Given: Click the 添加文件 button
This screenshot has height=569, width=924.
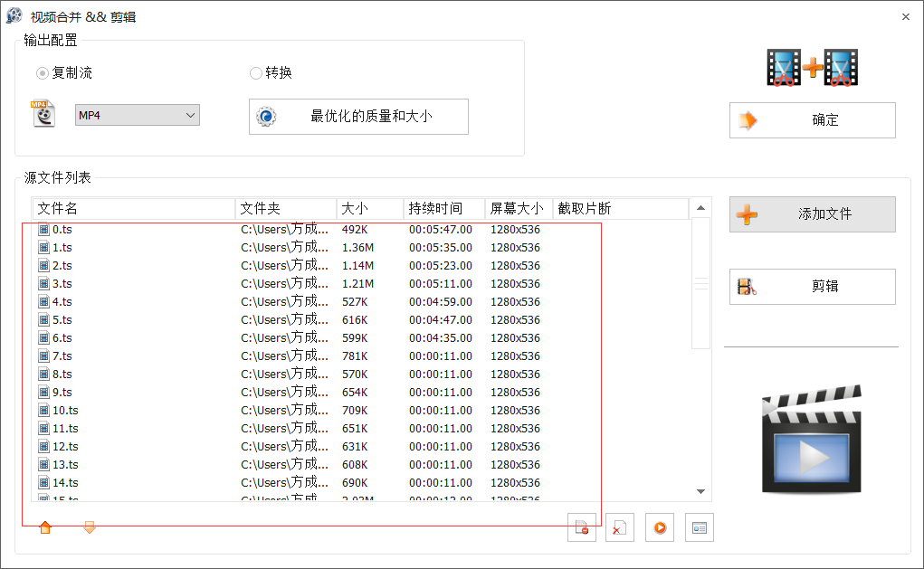Looking at the screenshot, I should click(813, 214).
